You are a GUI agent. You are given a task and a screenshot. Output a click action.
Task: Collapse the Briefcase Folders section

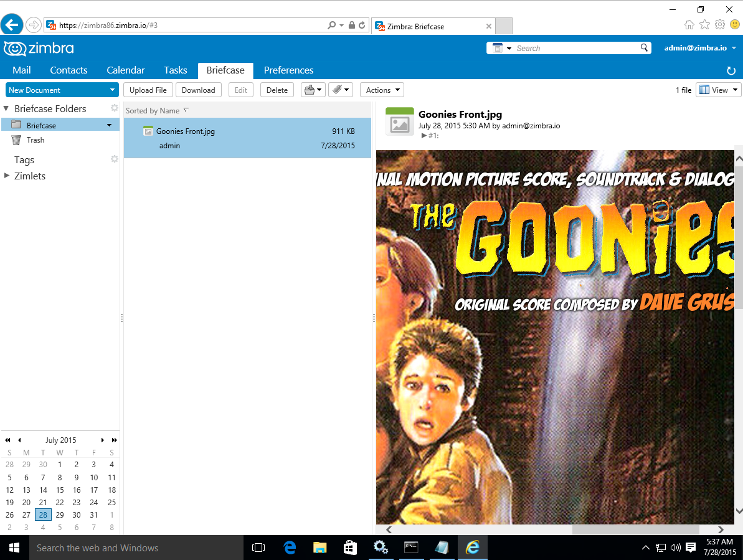coord(6,108)
